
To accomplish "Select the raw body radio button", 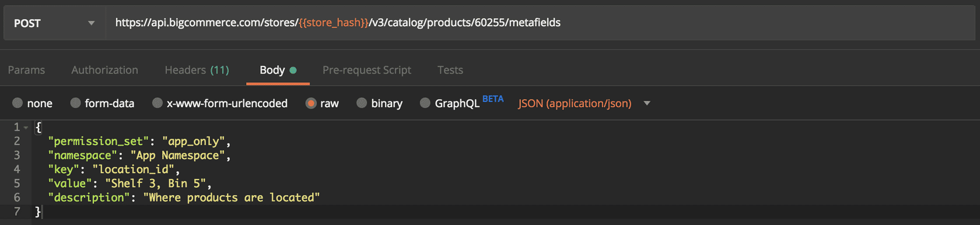I will tap(311, 103).
